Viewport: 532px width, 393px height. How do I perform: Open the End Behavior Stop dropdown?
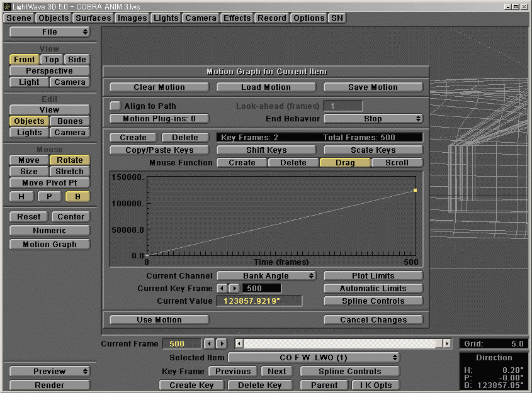pos(373,119)
